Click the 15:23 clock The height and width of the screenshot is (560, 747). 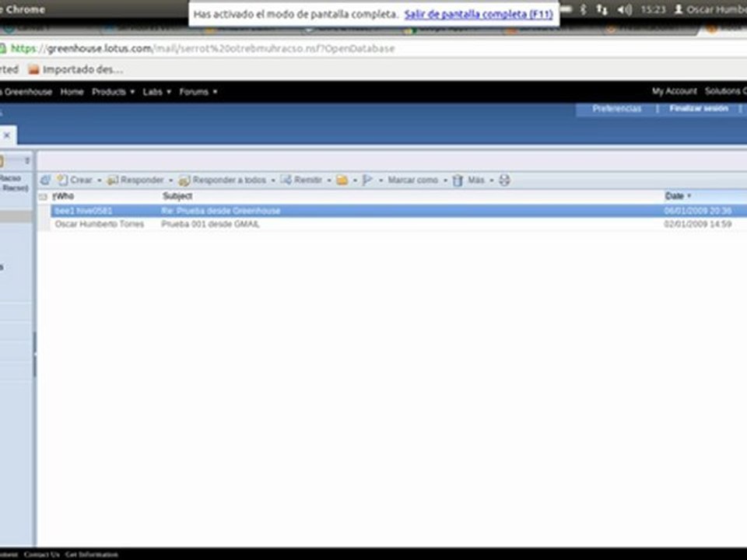[653, 9]
